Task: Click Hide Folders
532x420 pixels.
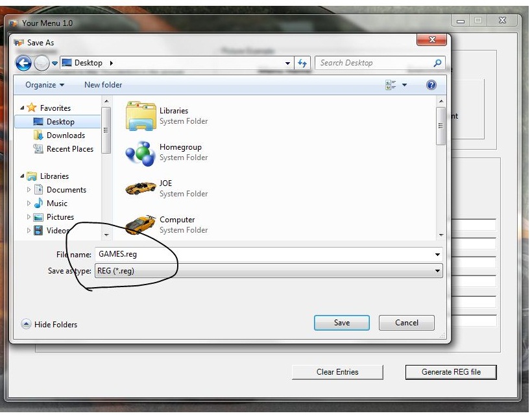Action: tap(49, 325)
